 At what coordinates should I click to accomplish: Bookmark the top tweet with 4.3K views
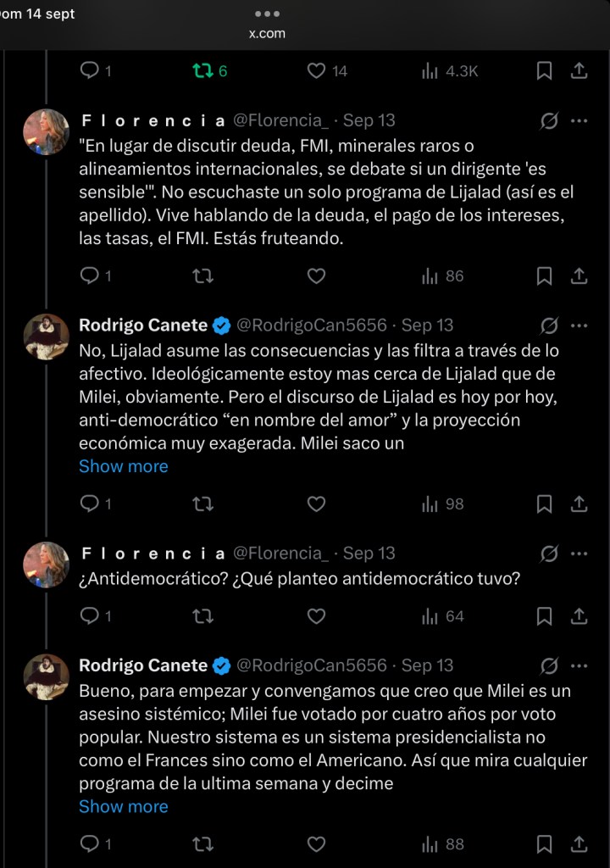tap(545, 71)
